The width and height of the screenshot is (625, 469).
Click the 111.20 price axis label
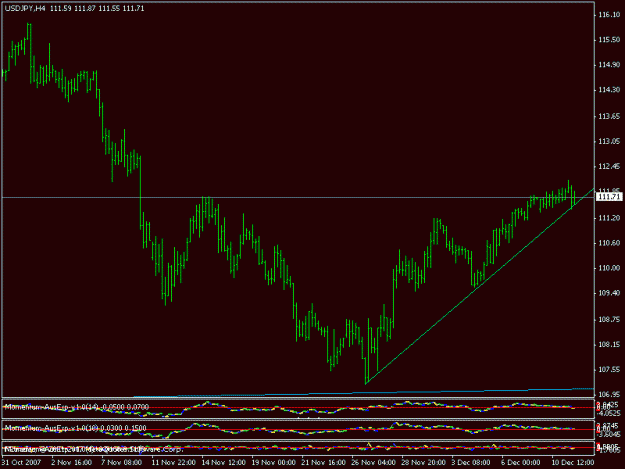pyautogui.click(x=609, y=218)
